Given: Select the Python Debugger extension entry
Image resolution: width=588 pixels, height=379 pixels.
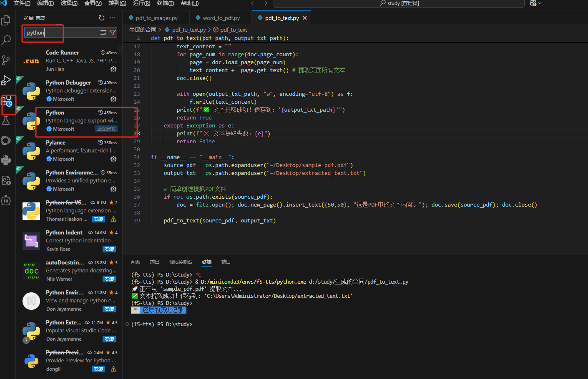Looking at the screenshot, I should point(69,91).
